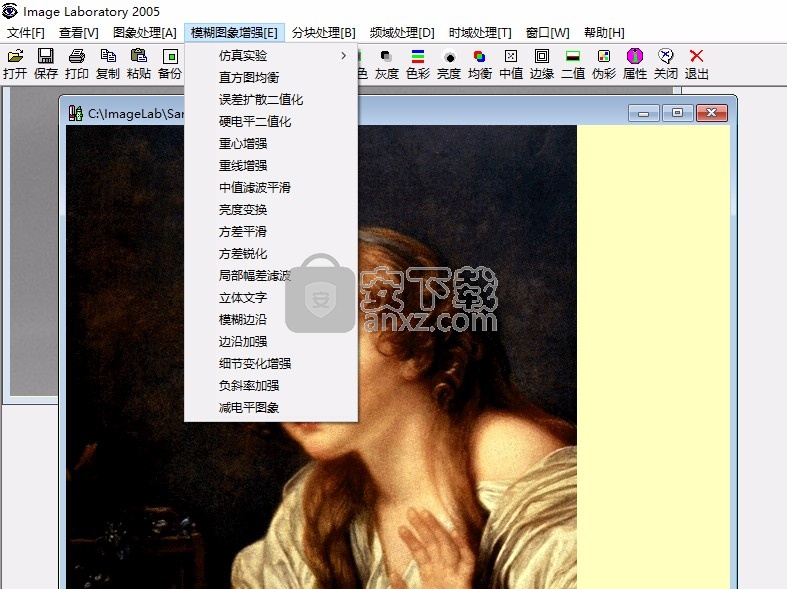787x589 pixels.
Task: Open the 文件[F] menu
Action: pos(26,33)
